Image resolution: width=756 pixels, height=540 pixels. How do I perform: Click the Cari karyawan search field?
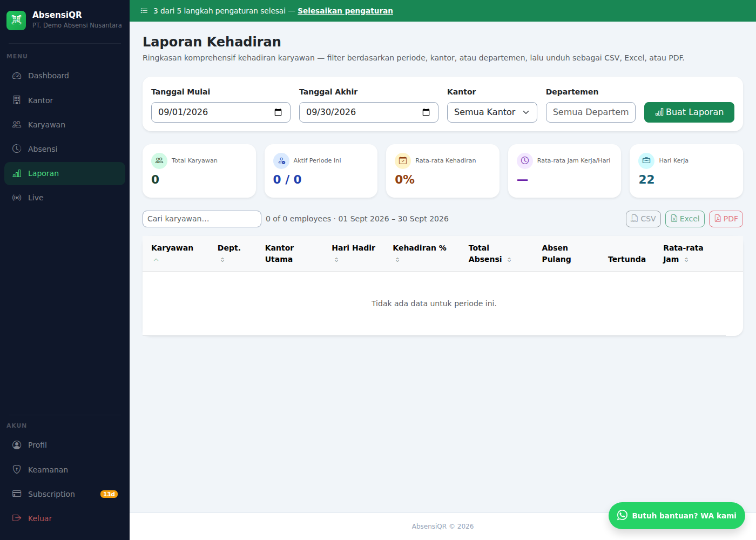(202, 219)
